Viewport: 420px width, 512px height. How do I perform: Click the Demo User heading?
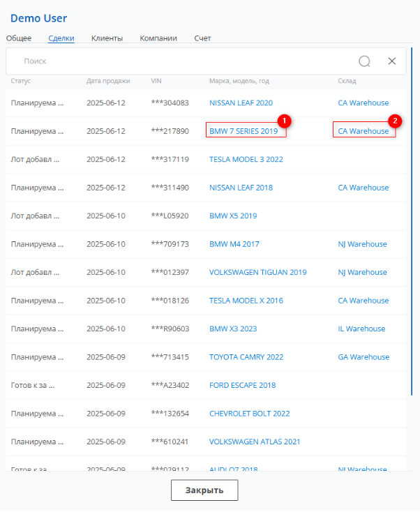coord(39,18)
